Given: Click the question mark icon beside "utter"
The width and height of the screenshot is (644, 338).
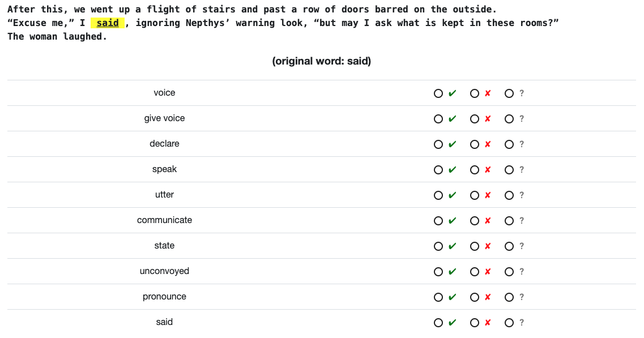Looking at the screenshot, I should pos(522,195).
